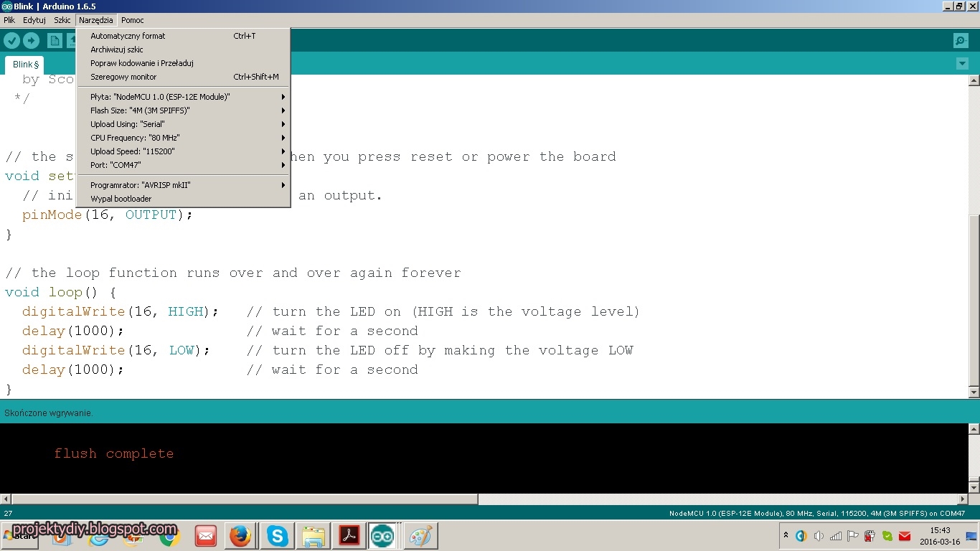Click the red mail envelope tray icon
The image size is (980, 551).
905,536
